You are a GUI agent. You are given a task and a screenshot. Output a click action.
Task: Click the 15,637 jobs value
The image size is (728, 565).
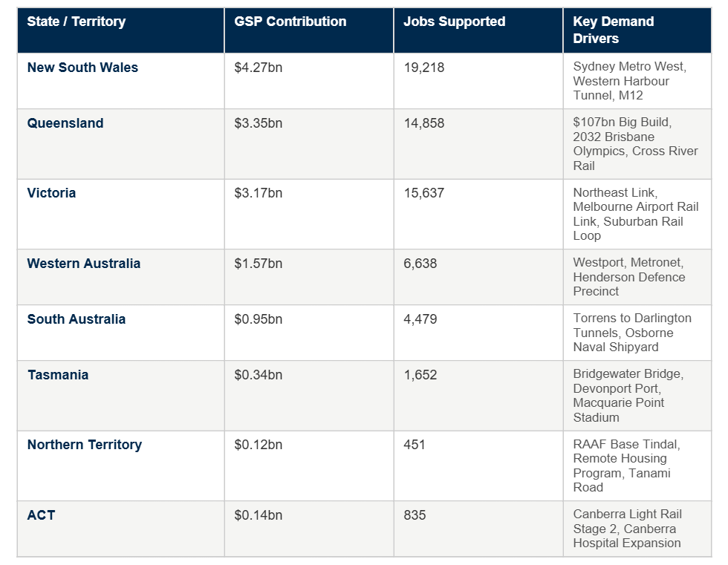(x=424, y=193)
